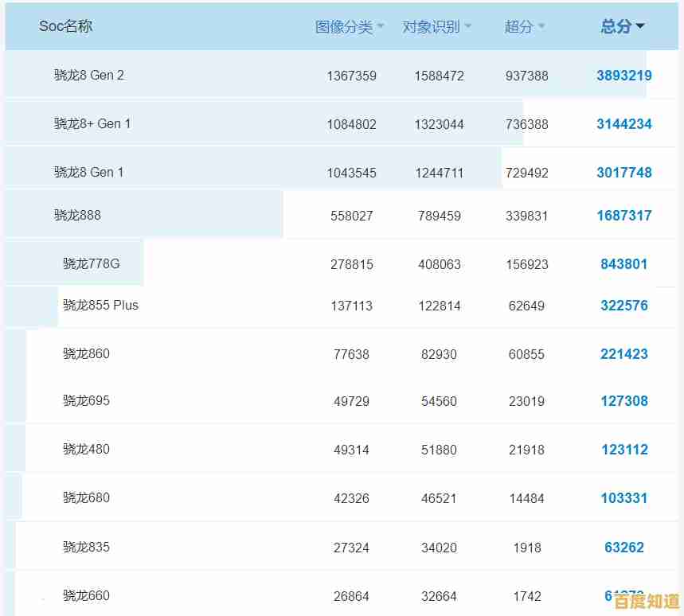Select the 骁龙8 Gen 2 row name
The image size is (684, 616).
pyautogui.click(x=91, y=75)
